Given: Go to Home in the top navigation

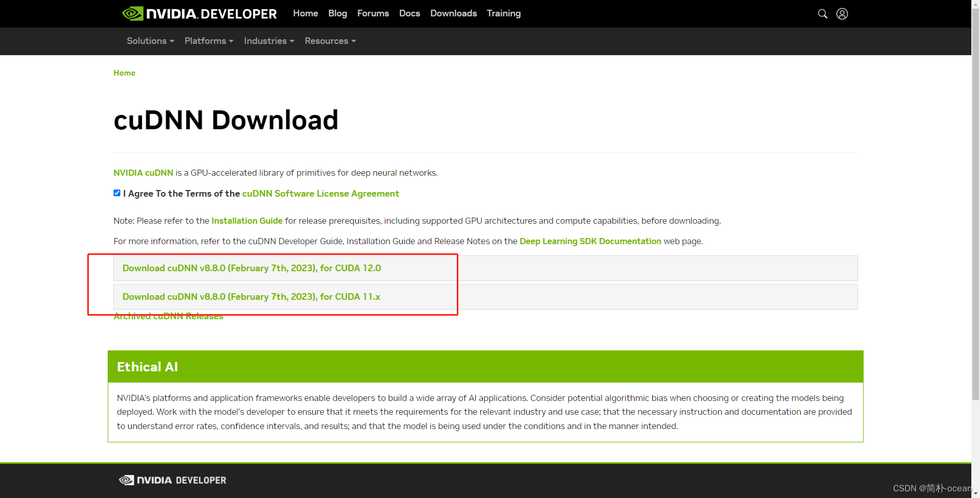Looking at the screenshot, I should pos(305,13).
